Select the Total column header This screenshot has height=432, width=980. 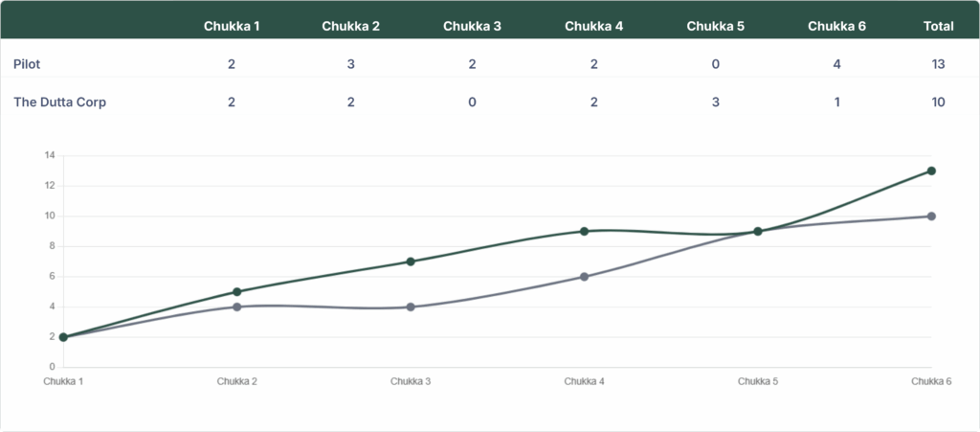coord(938,26)
